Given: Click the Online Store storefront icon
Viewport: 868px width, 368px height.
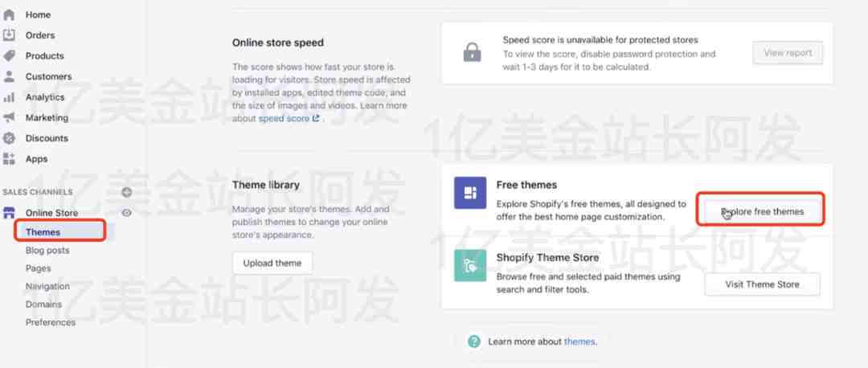Looking at the screenshot, I should (9, 213).
